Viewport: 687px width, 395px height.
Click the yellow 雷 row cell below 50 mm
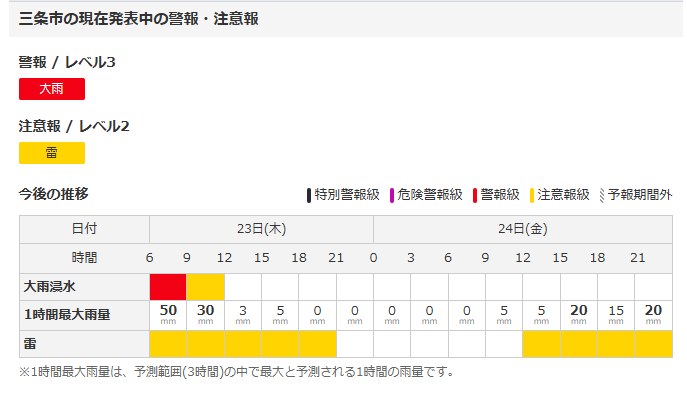[168, 344]
